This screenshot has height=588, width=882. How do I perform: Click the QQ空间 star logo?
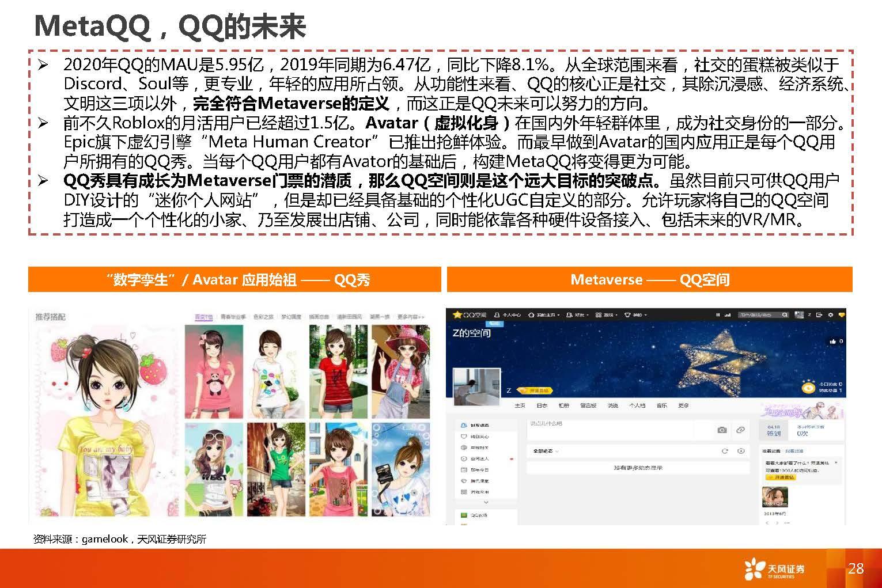click(458, 315)
